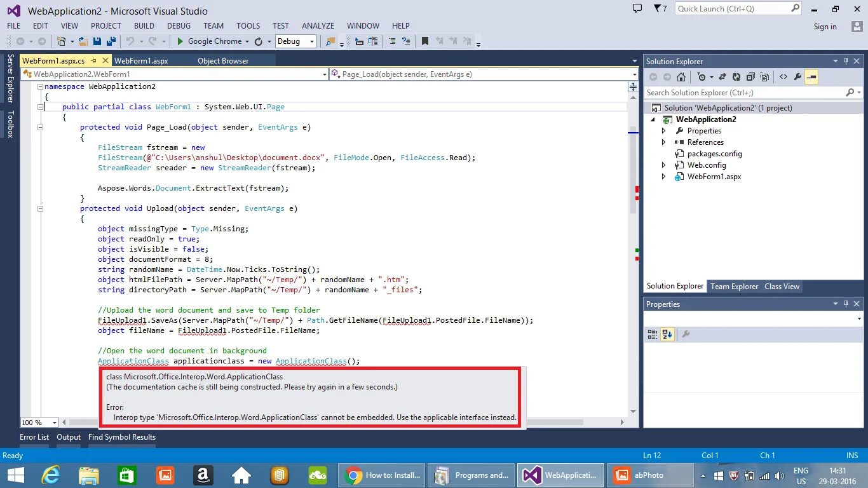Switch to the Object Browser tab
The height and width of the screenshot is (488, 868).
[x=223, y=61]
